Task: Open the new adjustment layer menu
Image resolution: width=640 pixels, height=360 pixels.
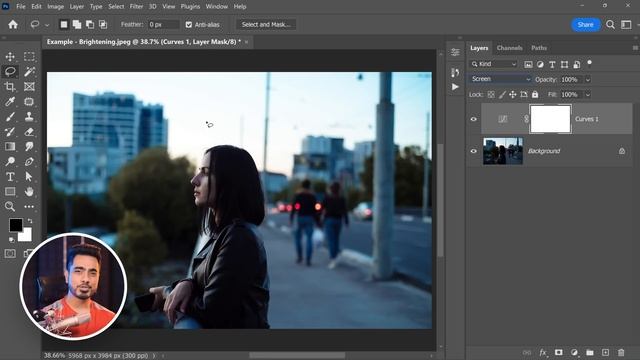Action: point(574,352)
